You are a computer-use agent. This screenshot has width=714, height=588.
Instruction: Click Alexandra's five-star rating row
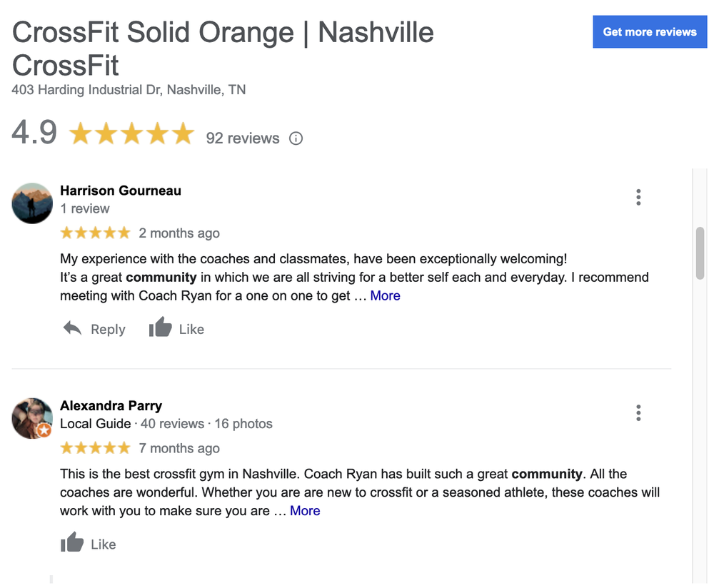point(95,447)
